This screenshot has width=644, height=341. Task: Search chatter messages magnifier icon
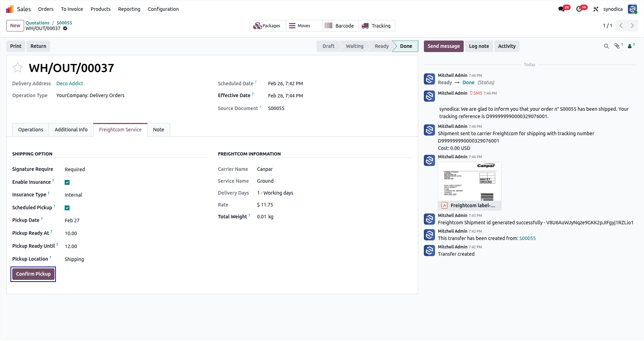(x=606, y=46)
